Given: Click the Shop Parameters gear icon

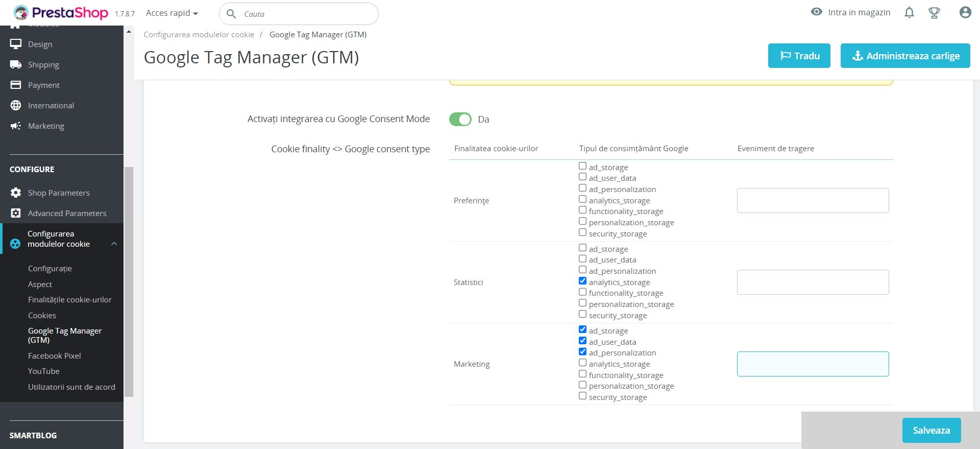Looking at the screenshot, I should [x=16, y=193].
